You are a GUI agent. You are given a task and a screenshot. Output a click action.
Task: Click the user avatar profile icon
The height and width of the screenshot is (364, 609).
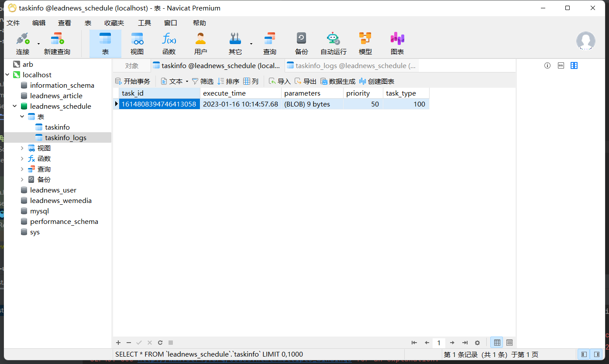click(x=585, y=41)
